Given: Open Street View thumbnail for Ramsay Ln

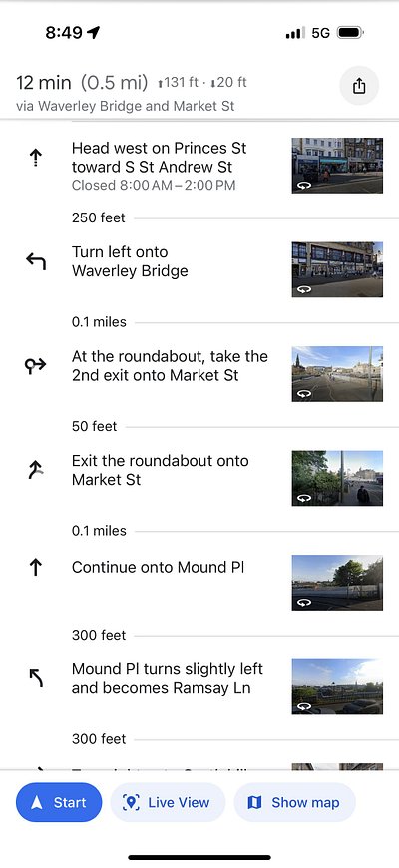Looking at the screenshot, I should click(337, 686).
